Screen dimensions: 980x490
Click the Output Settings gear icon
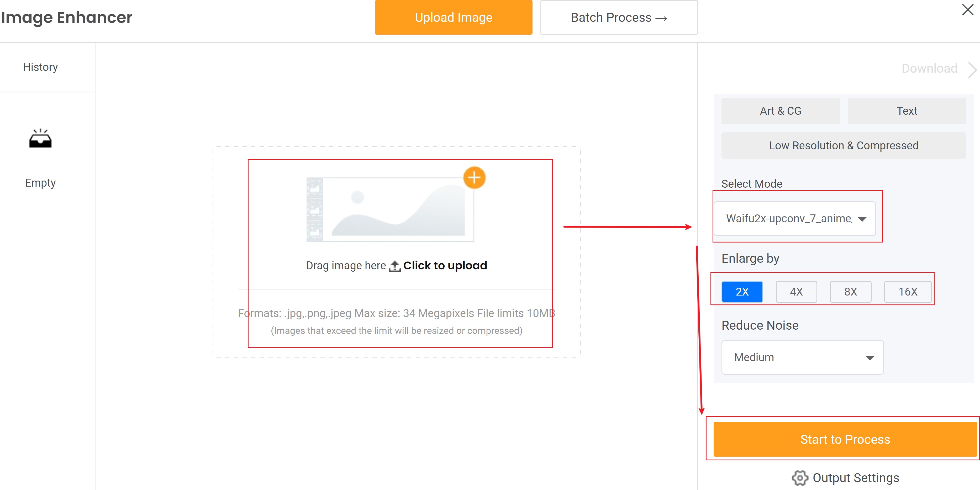[800, 477]
